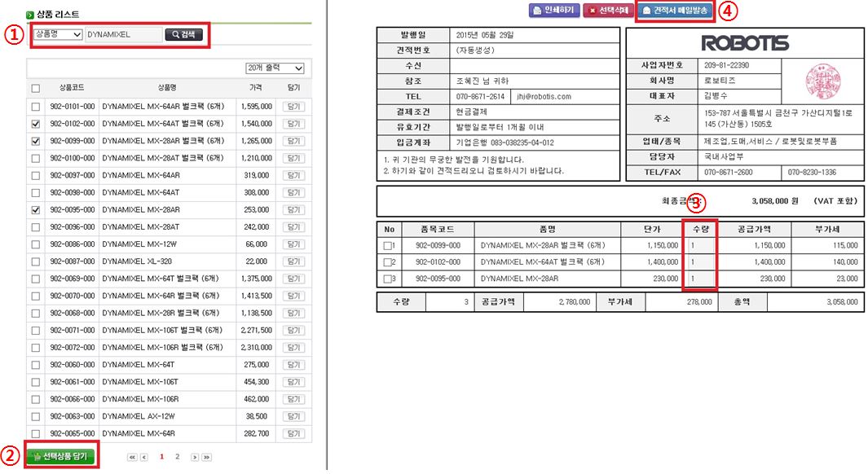Click the 상품명 column header
Viewport: 868px width, 474px height.
click(x=166, y=88)
